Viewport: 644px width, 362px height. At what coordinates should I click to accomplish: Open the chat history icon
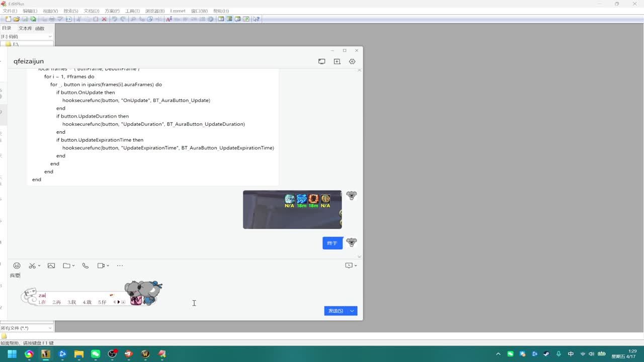349,265
